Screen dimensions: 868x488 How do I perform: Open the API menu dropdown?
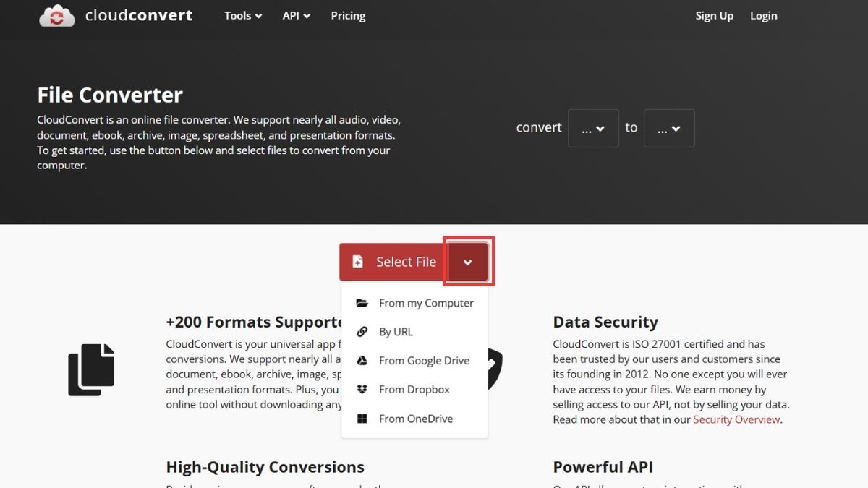(297, 15)
